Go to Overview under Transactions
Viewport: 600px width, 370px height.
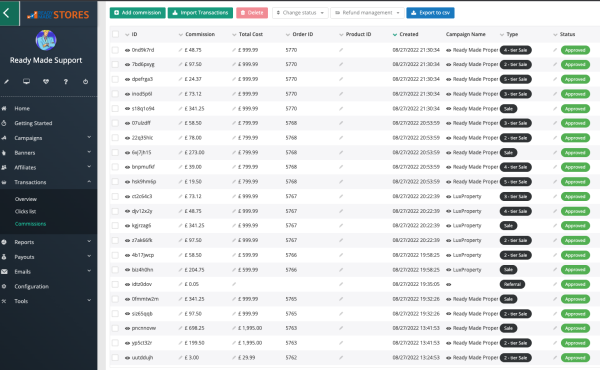pyautogui.click(x=26, y=199)
